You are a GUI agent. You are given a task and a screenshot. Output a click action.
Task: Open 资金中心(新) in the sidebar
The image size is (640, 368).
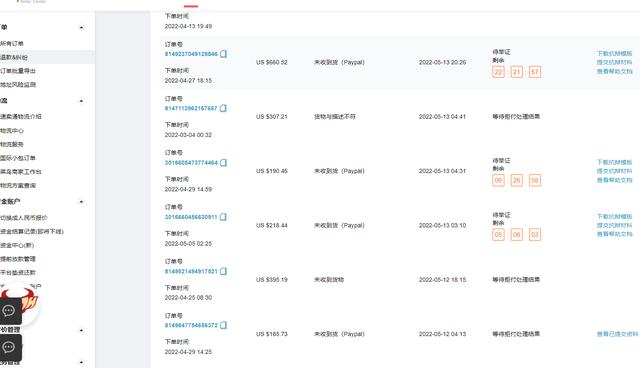pyautogui.click(x=17, y=245)
